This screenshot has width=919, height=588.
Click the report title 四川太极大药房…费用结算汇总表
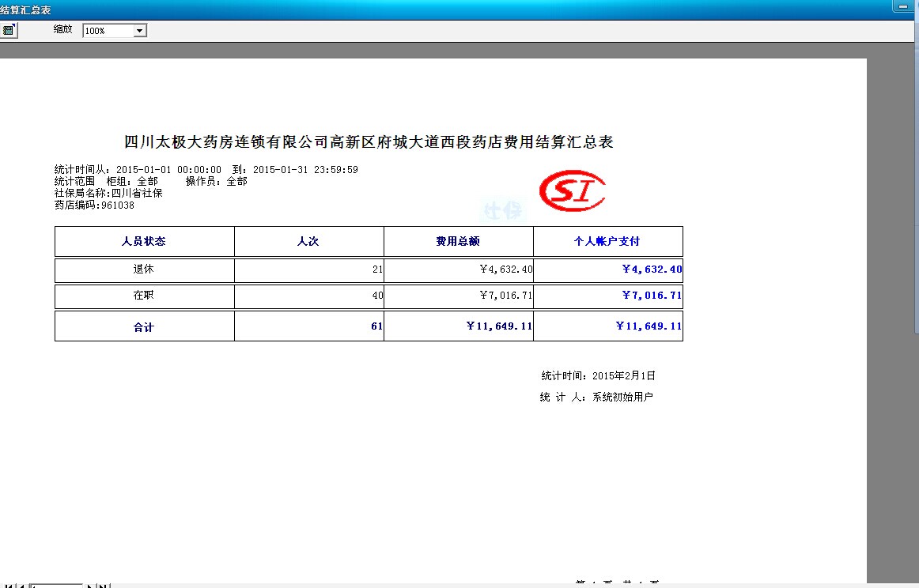(369, 141)
